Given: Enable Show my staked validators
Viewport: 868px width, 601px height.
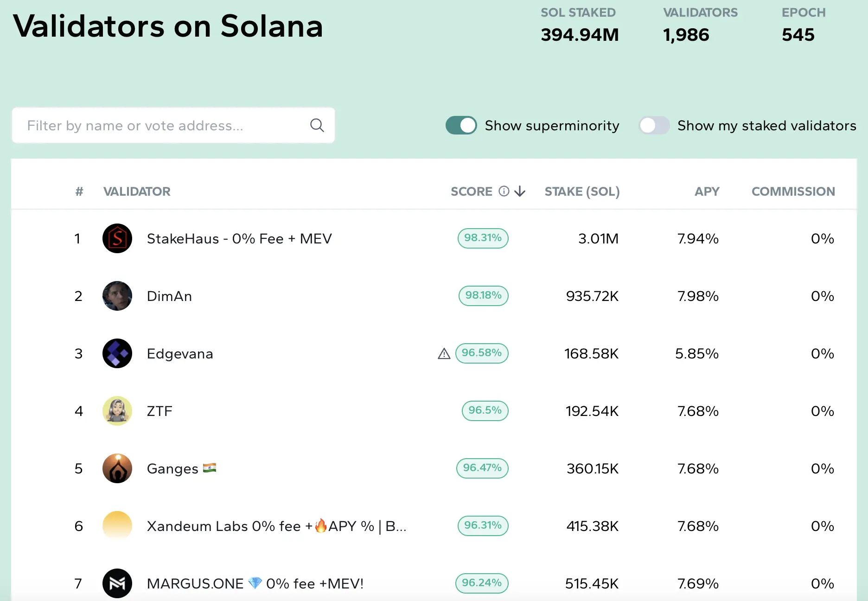Looking at the screenshot, I should click(x=654, y=125).
